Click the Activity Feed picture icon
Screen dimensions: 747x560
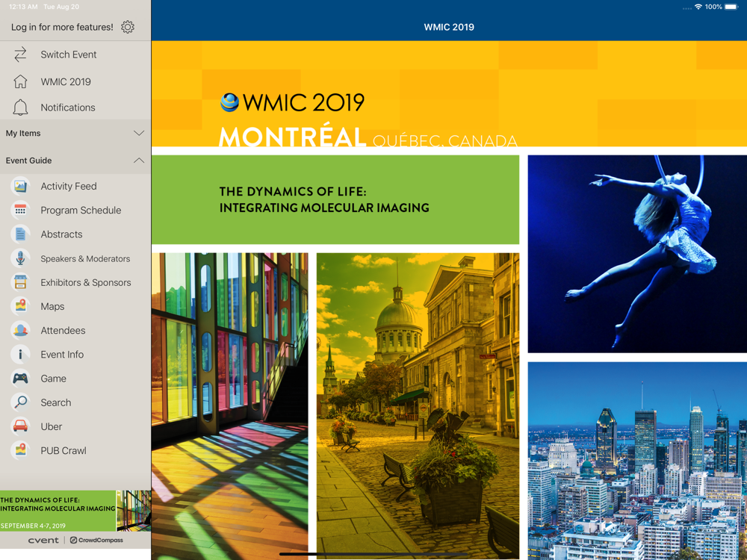pos(20,186)
